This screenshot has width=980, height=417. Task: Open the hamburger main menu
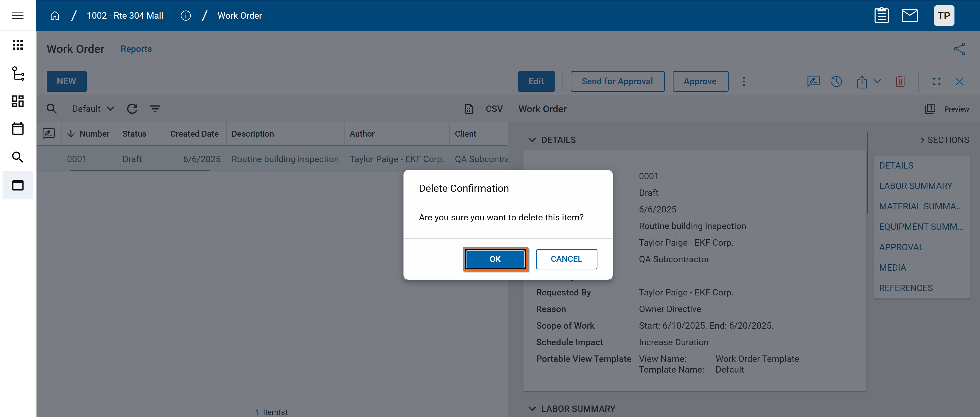point(18,16)
